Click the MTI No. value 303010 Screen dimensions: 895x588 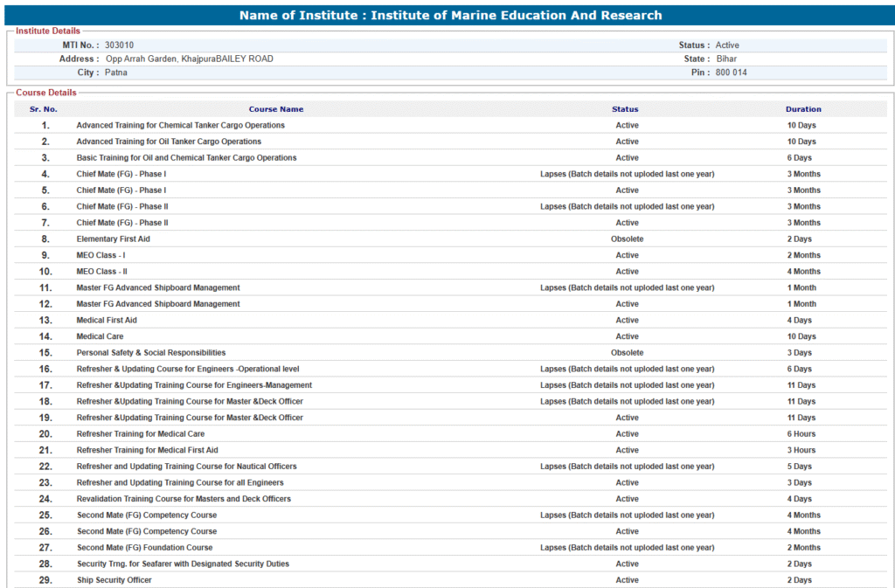click(x=120, y=45)
